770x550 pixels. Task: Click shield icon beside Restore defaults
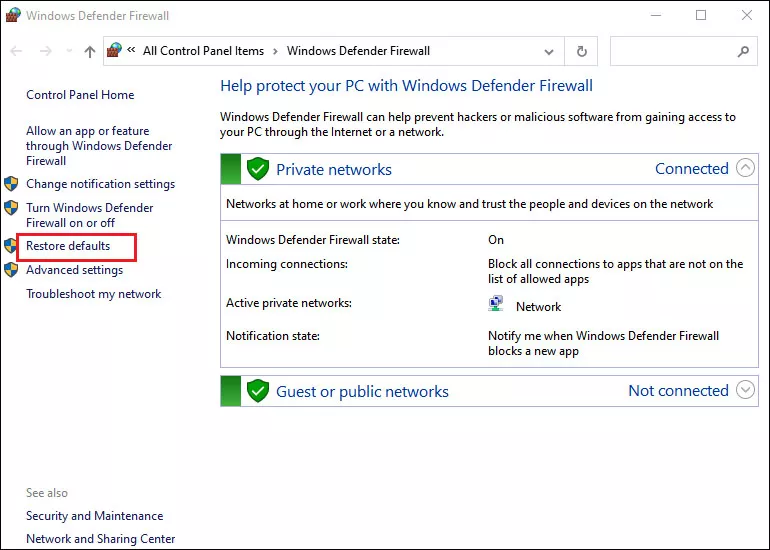click(10, 246)
